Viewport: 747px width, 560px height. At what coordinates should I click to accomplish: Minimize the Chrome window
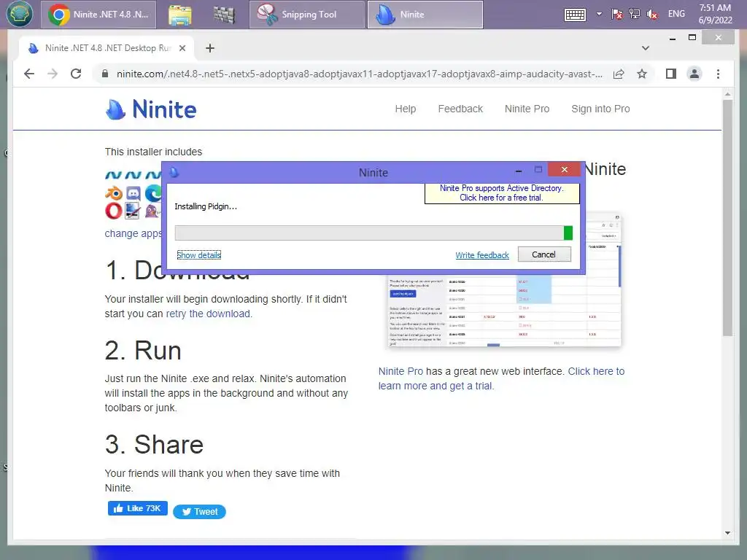[x=672, y=38]
